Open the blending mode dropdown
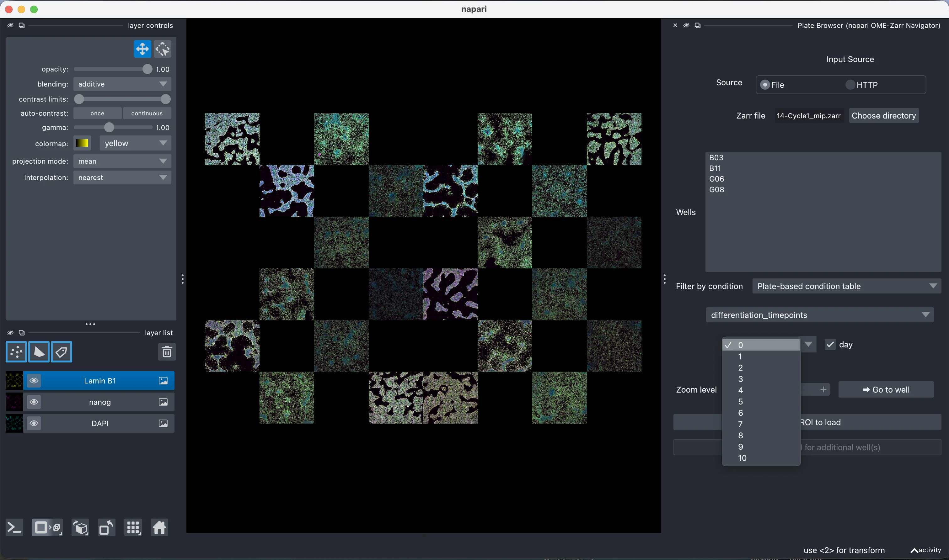This screenshot has height=560, width=949. tap(122, 84)
